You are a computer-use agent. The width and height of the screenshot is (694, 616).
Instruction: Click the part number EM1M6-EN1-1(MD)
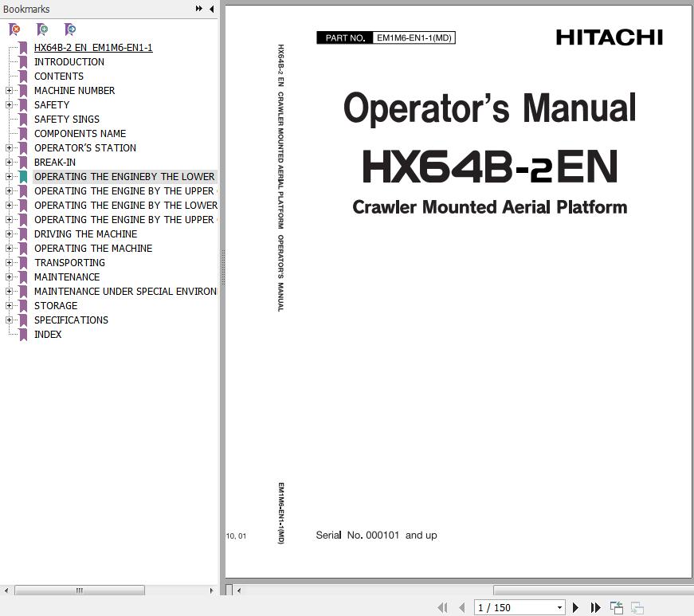pos(414,38)
